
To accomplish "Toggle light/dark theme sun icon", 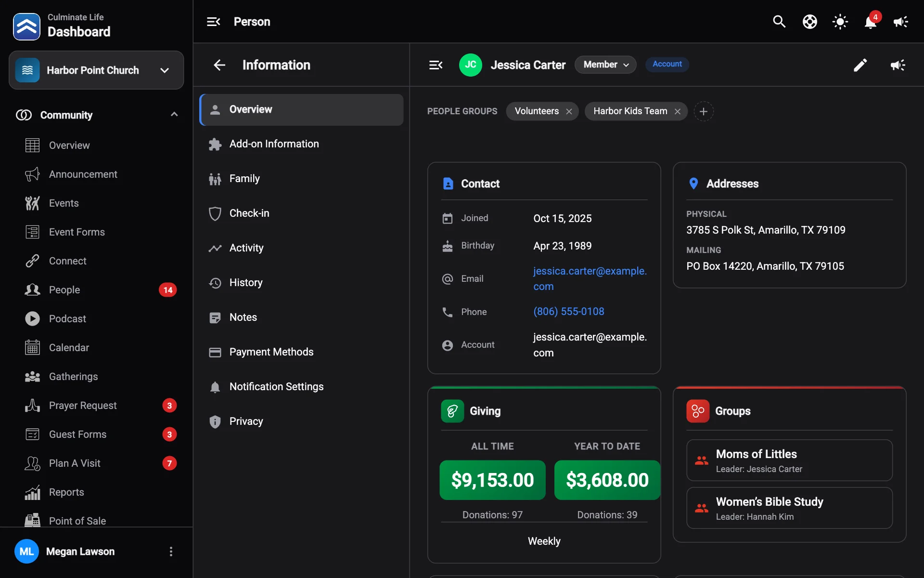I will click(x=840, y=22).
